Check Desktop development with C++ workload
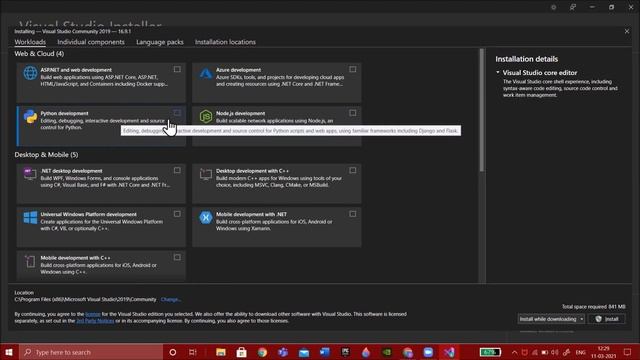640x360 pixels. point(353,170)
